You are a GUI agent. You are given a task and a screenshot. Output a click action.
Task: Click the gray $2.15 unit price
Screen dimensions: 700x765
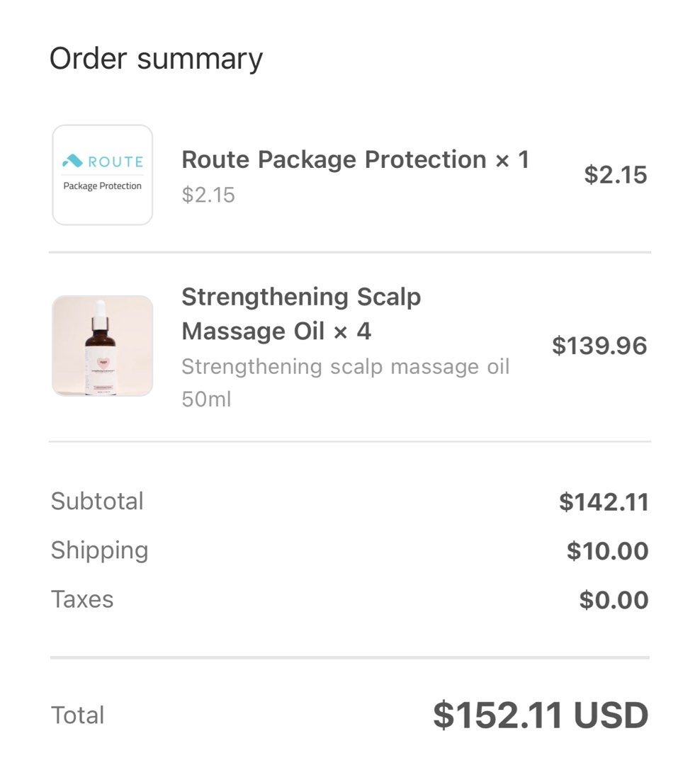tap(208, 195)
